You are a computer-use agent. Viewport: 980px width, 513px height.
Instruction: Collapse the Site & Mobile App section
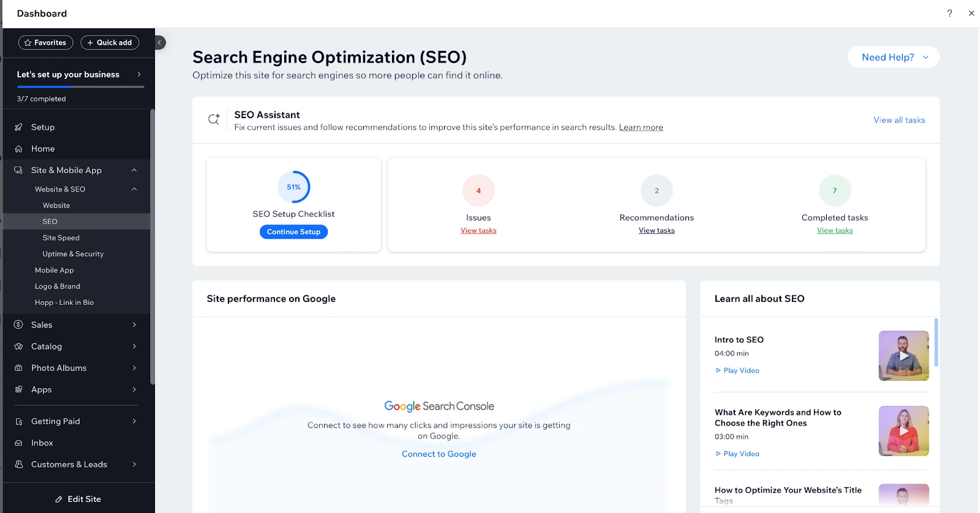pos(134,170)
